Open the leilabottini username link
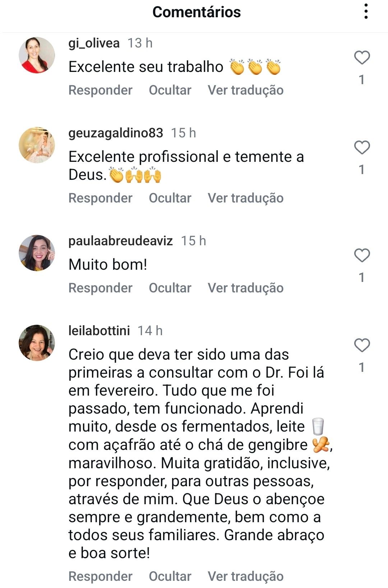Screen dimensions: 388x588 point(99,331)
